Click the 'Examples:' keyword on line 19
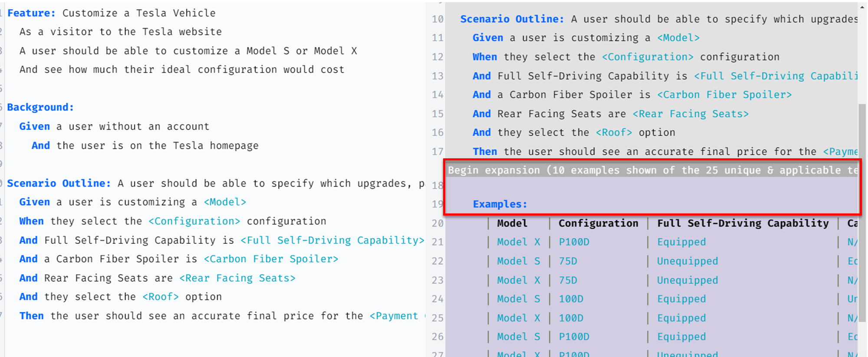The height and width of the screenshot is (357, 868). [x=500, y=204]
